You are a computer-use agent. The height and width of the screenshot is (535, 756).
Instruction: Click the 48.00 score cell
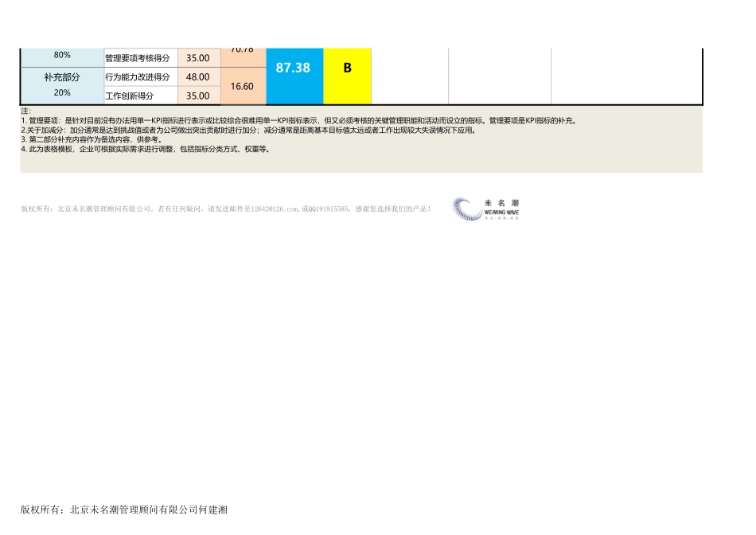pos(199,76)
